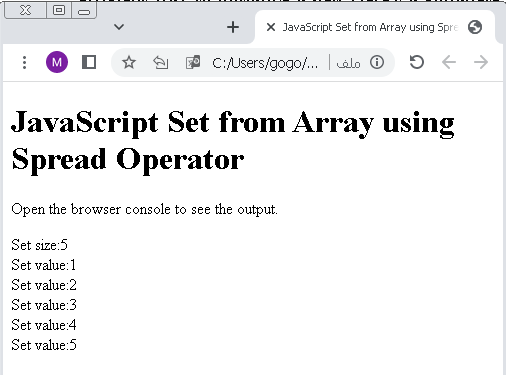Screen dimensions: 506x375
Task: Expand the tab search chevron
Action: (119, 27)
